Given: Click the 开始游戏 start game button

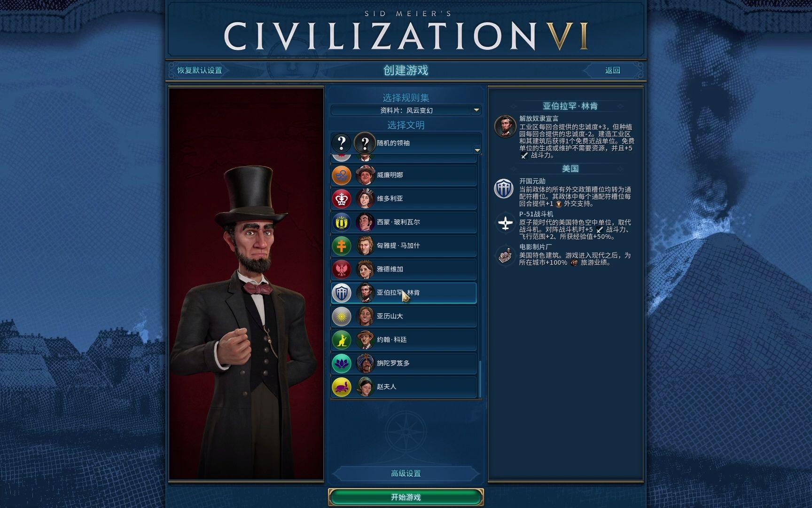Looking at the screenshot, I should click(x=406, y=497).
